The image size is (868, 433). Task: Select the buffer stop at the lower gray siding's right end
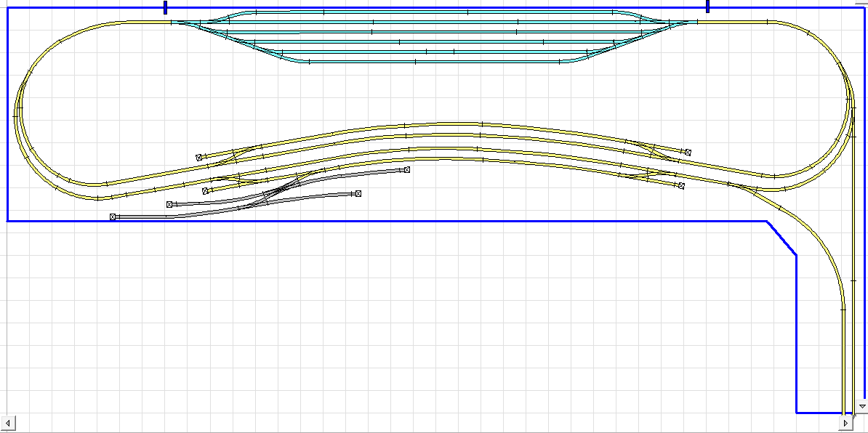[358, 193]
